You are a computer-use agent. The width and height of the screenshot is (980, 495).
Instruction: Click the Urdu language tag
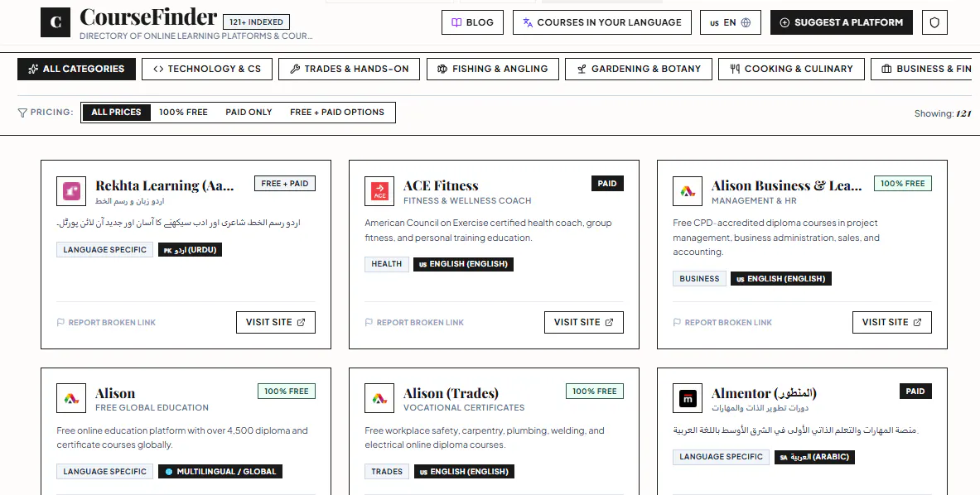coord(190,250)
